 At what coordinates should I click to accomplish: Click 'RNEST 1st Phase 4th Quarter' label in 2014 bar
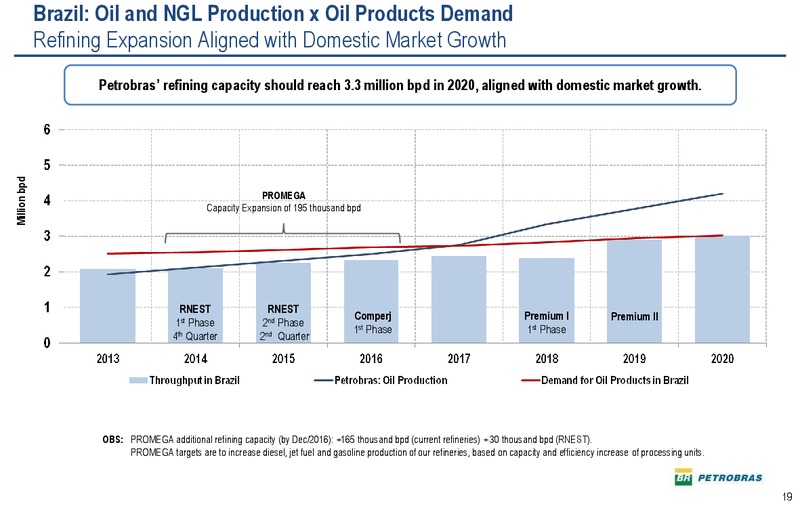pyautogui.click(x=195, y=322)
